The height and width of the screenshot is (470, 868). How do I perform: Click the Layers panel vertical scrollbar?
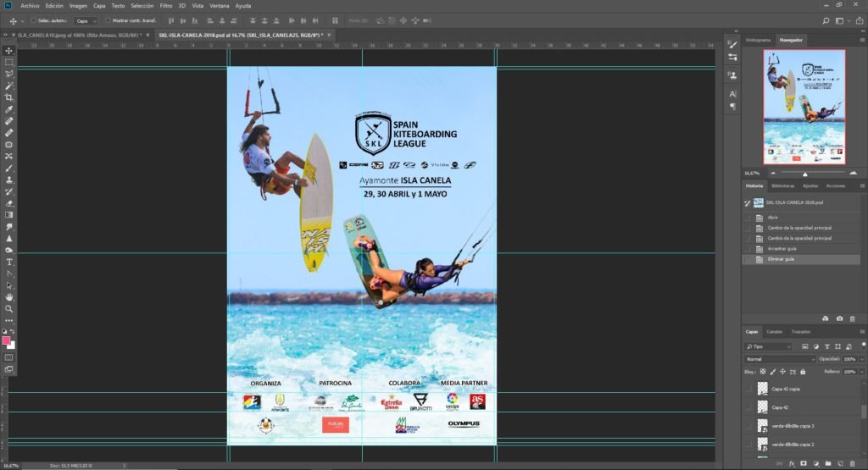[x=864, y=411]
